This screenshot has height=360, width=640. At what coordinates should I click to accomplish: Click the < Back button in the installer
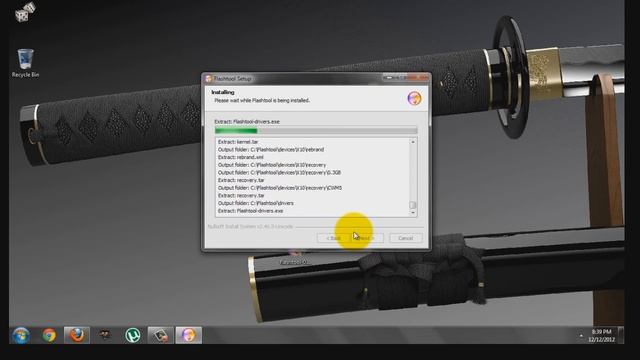333,238
